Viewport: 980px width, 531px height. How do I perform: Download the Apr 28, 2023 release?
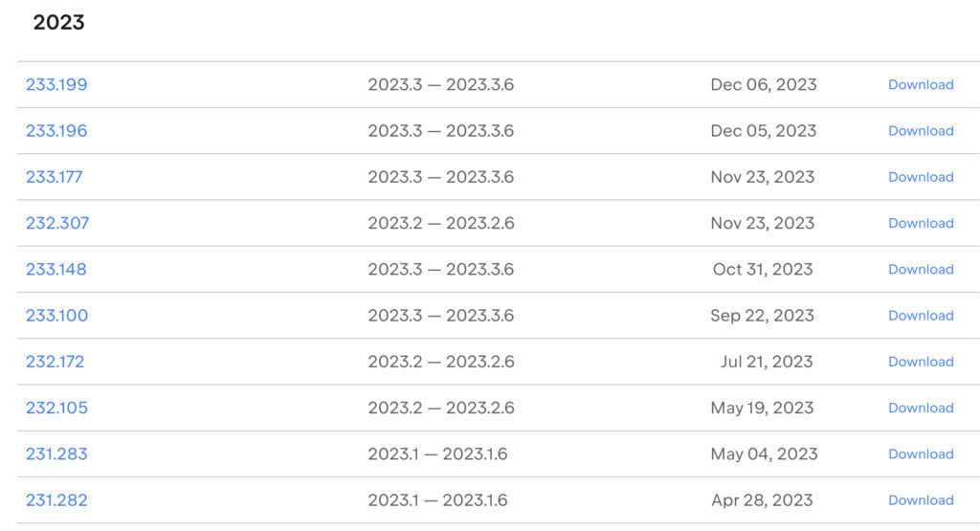[921, 500]
